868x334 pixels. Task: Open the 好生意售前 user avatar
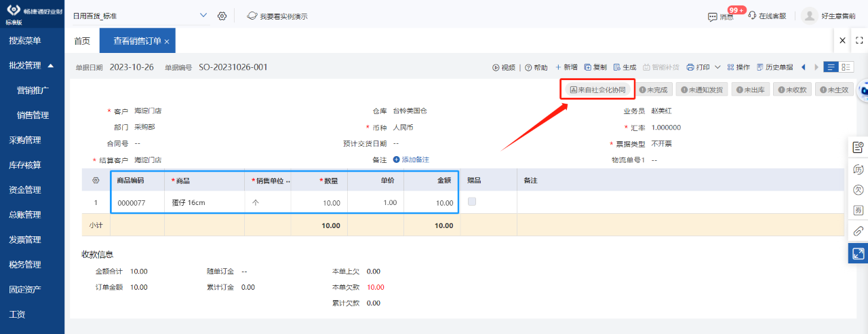tap(809, 16)
